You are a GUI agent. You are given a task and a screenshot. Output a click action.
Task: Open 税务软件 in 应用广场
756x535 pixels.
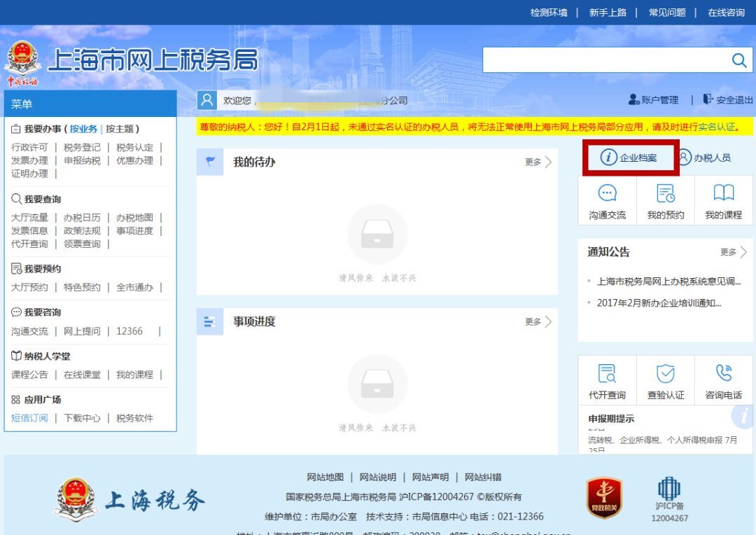tap(134, 418)
